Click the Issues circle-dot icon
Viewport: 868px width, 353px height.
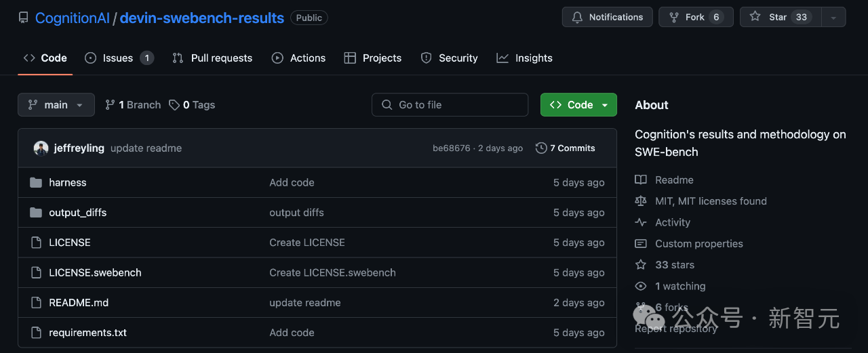[x=90, y=58]
